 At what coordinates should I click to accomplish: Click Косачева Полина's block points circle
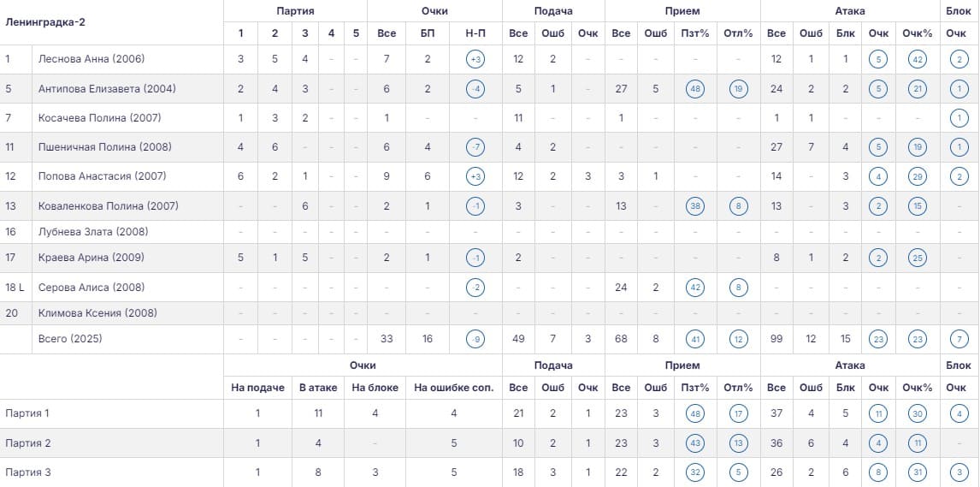959,118
